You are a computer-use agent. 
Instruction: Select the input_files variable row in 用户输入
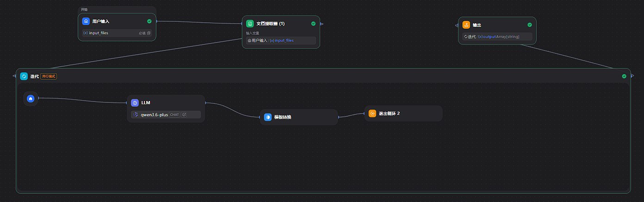tap(117, 33)
